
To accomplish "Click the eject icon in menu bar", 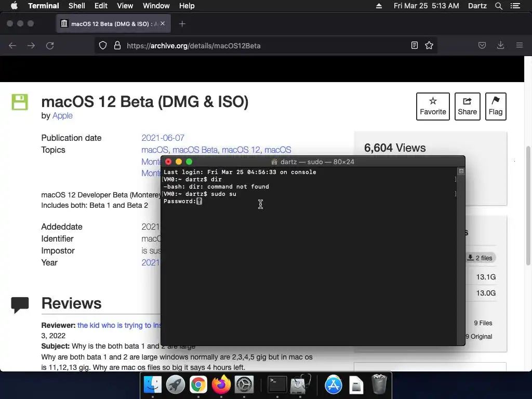I will pyautogui.click(x=379, y=6).
